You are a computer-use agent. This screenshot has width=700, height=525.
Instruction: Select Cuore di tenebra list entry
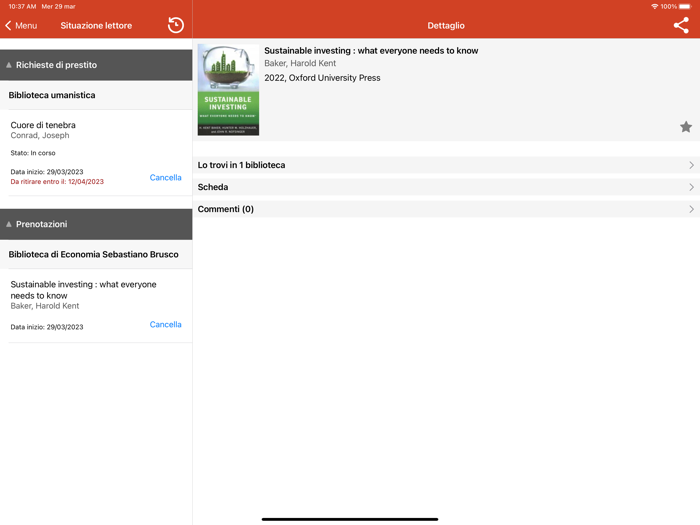click(x=70, y=130)
